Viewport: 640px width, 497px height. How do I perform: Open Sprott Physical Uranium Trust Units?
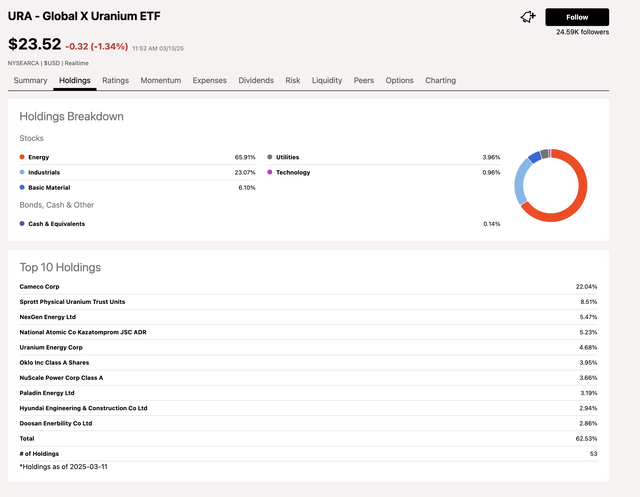pyautogui.click(x=72, y=301)
